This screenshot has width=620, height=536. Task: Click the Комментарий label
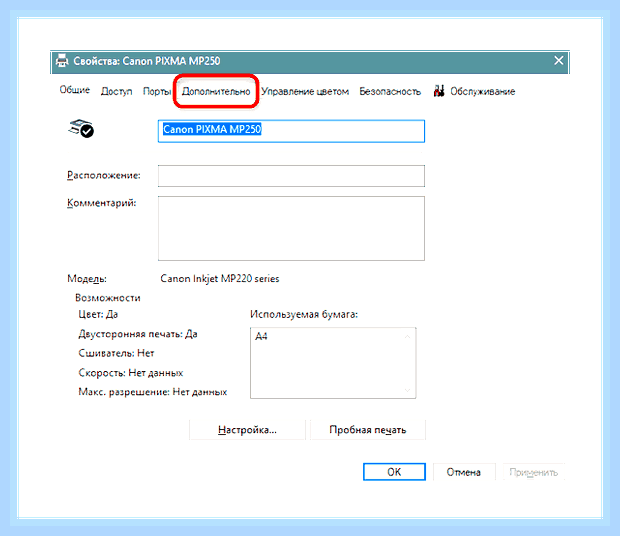click(102, 203)
